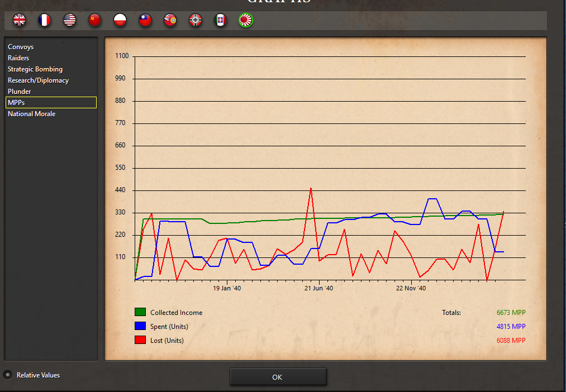Click the 110 axis value
The width and height of the screenshot is (566, 392).
(120, 257)
